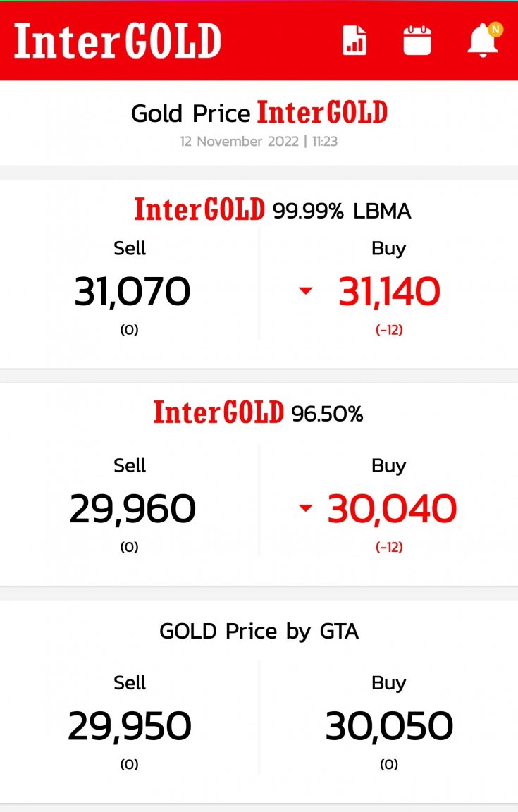Tap red down arrow beside 31,140

(306, 290)
